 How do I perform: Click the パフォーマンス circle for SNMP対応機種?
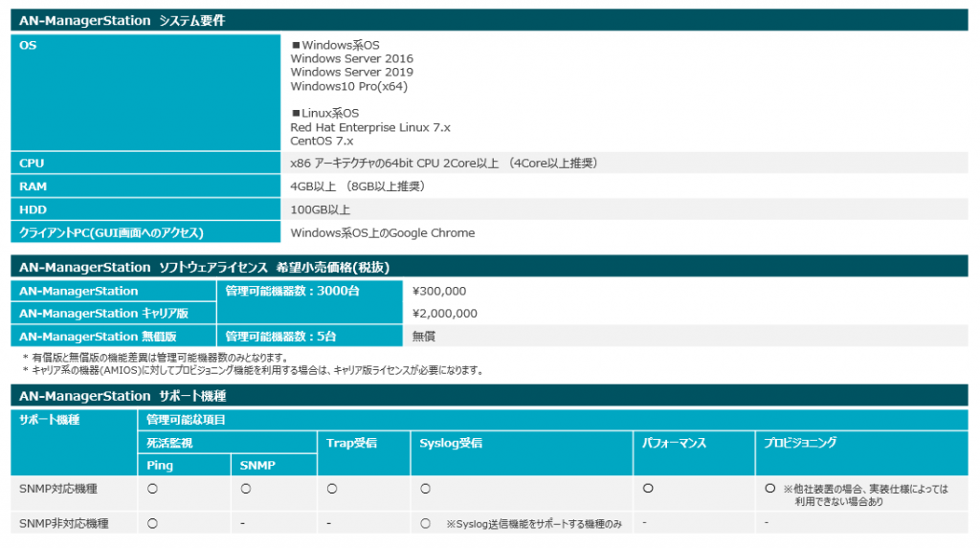[648, 488]
